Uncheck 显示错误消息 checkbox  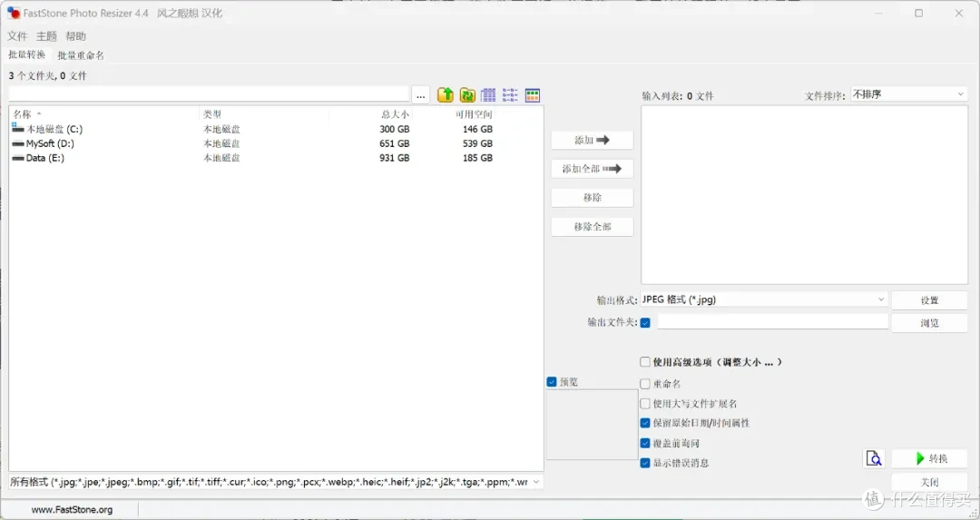point(645,463)
